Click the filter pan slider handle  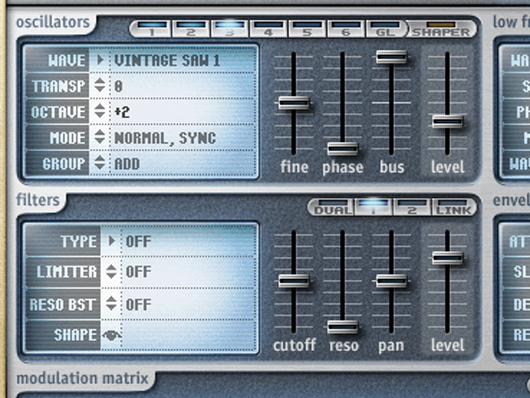(x=391, y=281)
